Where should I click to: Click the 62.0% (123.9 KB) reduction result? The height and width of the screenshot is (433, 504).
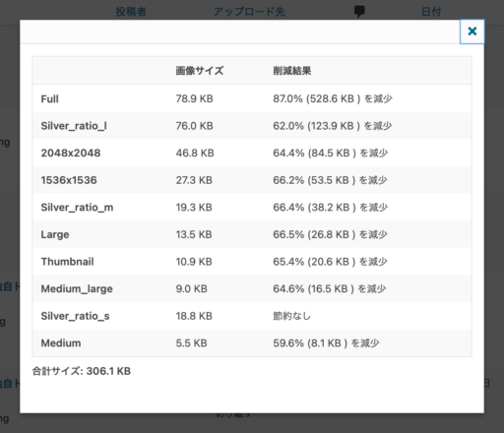[x=333, y=126]
